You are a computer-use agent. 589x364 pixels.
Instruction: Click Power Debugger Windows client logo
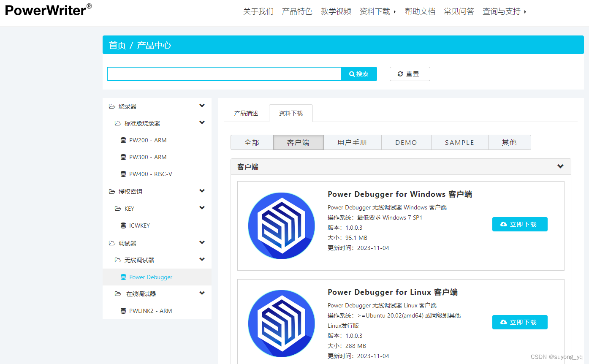coord(282,226)
